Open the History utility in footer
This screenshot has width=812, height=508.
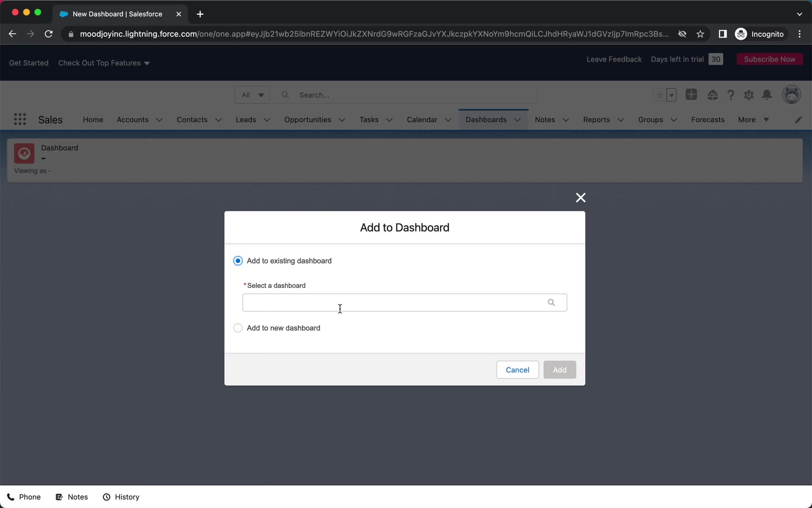121,497
